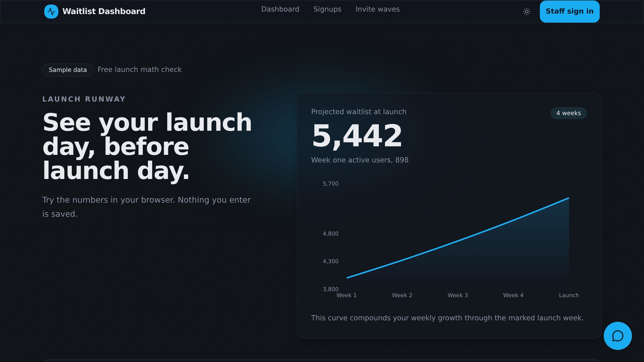
Task: Click the Waitlist Dashboard title link
Action: 104,11
